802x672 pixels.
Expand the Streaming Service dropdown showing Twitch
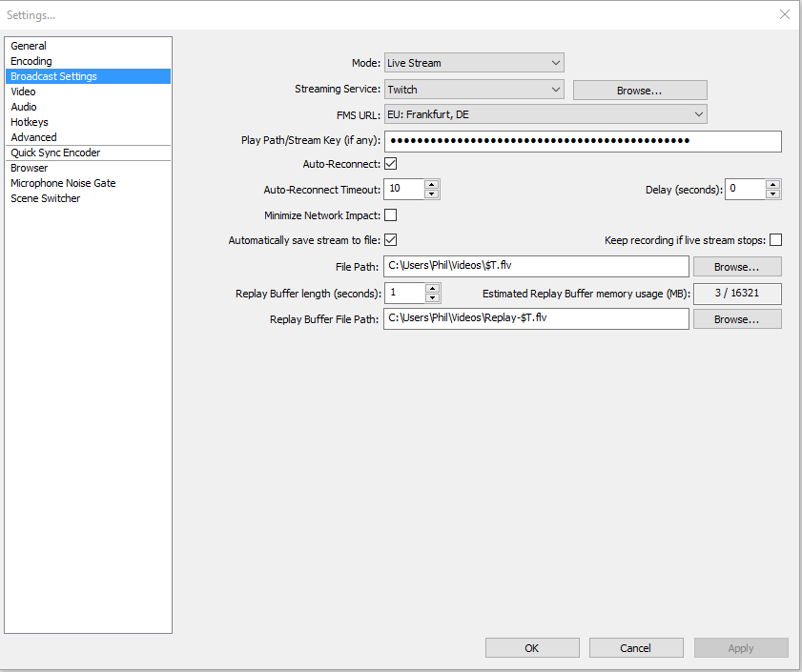[474, 90]
